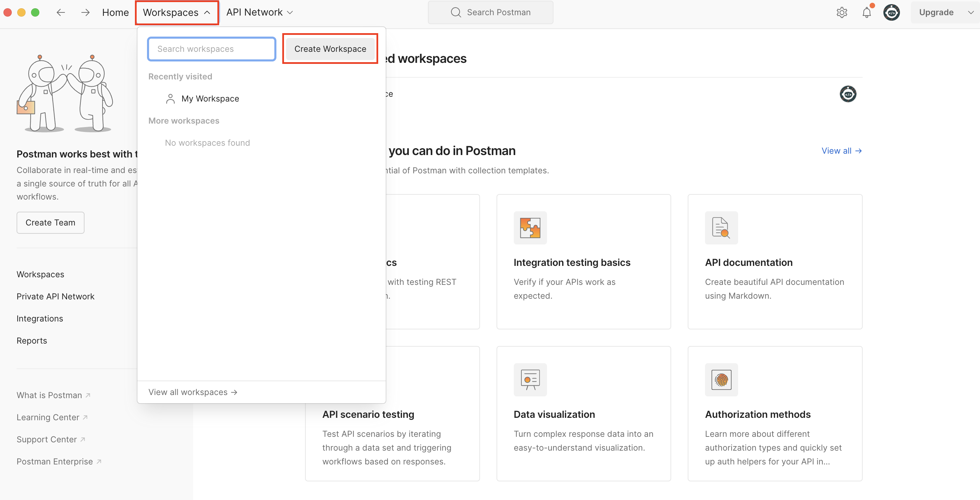Open the Support Center link
The width and height of the screenshot is (980, 500).
(x=51, y=440)
